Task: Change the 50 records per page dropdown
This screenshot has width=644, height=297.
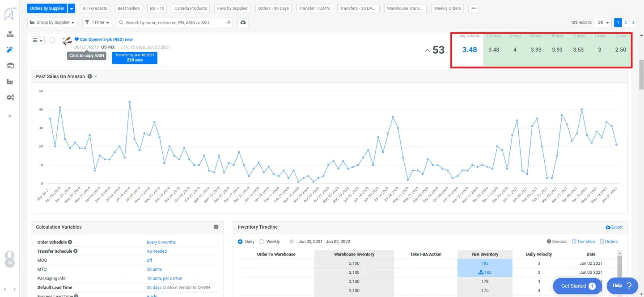Action: click(602, 22)
